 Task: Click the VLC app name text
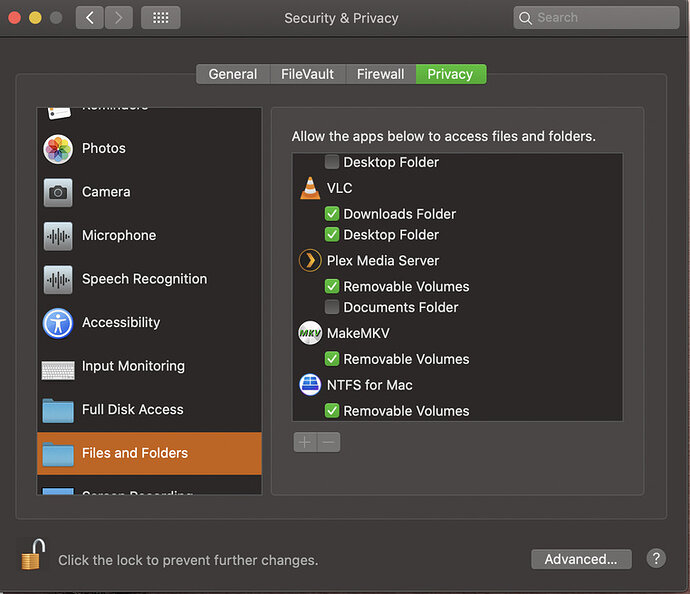(x=339, y=188)
